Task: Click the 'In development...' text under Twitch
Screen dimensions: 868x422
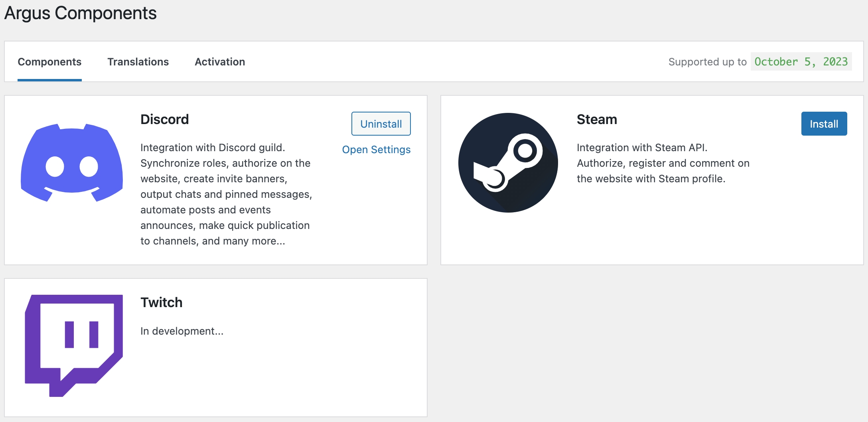Action: [181, 331]
